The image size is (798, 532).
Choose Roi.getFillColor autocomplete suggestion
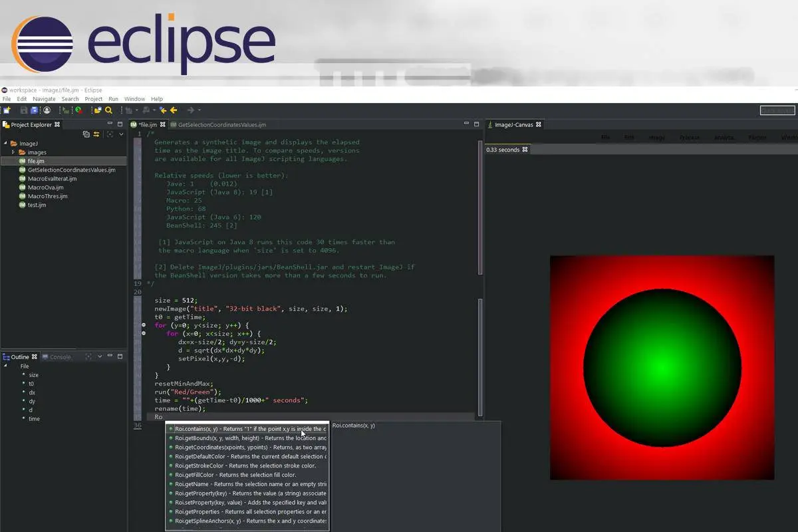click(x=247, y=475)
